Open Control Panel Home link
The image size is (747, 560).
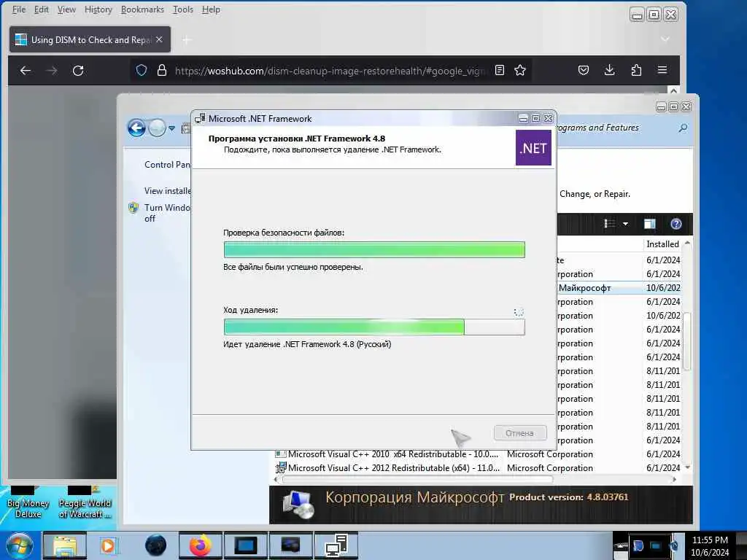[167, 165]
